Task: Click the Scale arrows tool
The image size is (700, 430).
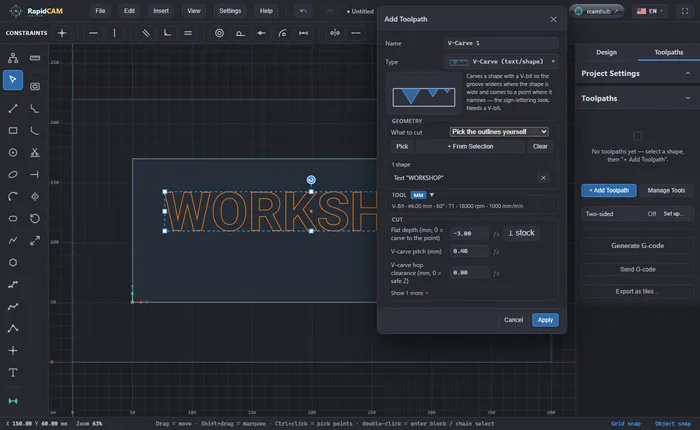Action: (35, 240)
